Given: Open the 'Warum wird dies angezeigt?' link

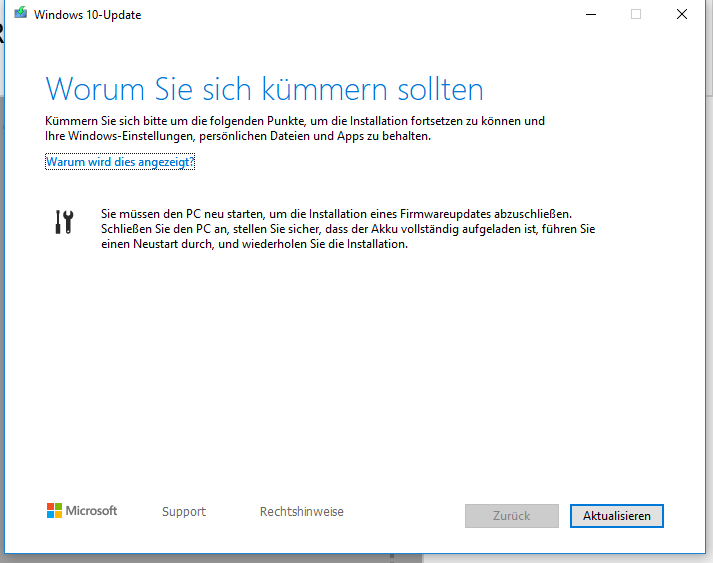Looking at the screenshot, I should (x=120, y=162).
